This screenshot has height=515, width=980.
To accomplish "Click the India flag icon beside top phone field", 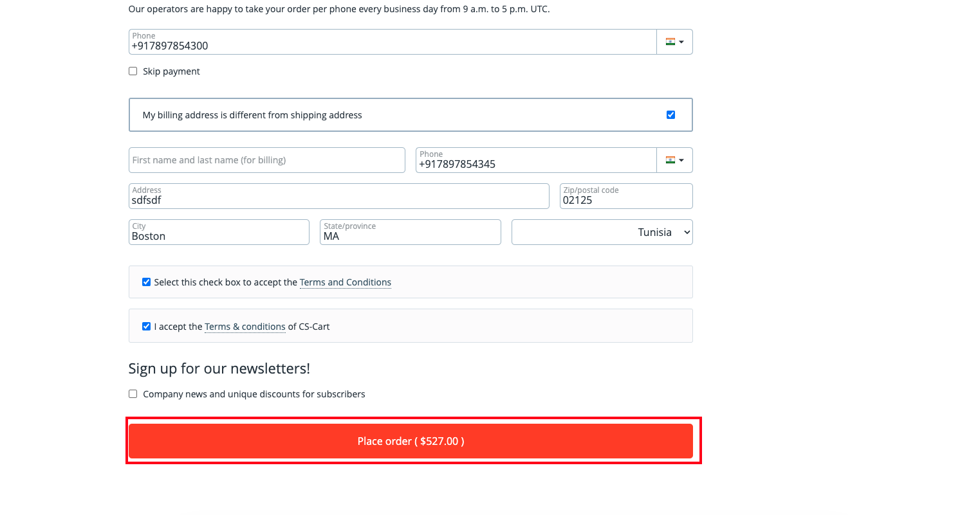I will (670, 42).
